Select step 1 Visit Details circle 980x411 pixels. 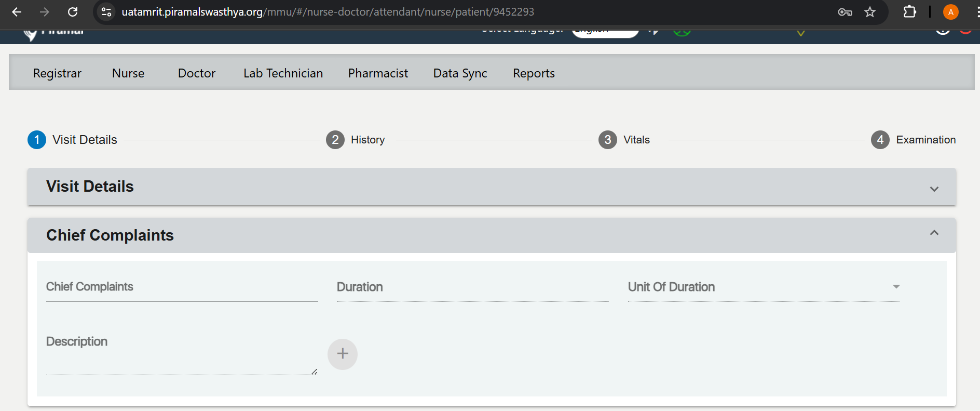click(37, 140)
